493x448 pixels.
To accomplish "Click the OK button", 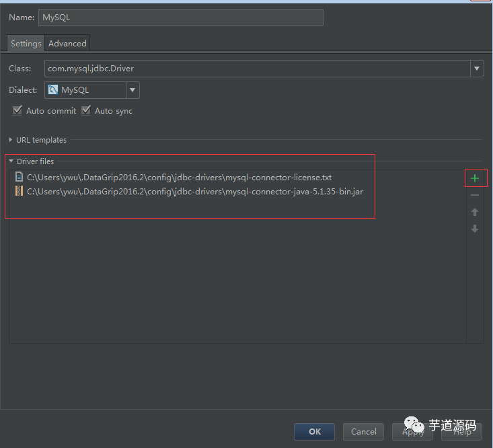I will (x=314, y=431).
